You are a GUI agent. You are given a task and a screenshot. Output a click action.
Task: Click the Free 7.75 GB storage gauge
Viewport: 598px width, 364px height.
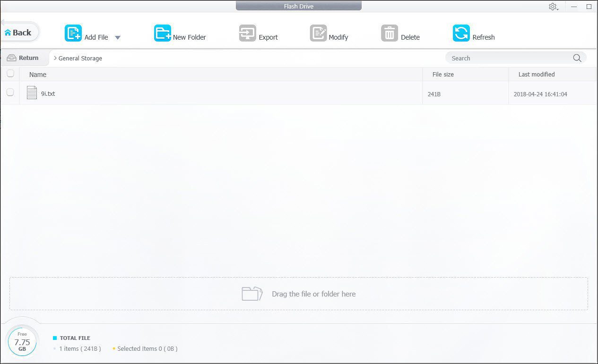coord(22,342)
